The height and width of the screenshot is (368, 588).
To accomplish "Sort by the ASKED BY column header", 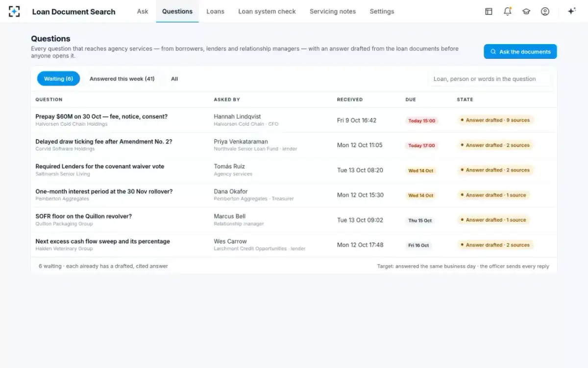I will [227, 100].
